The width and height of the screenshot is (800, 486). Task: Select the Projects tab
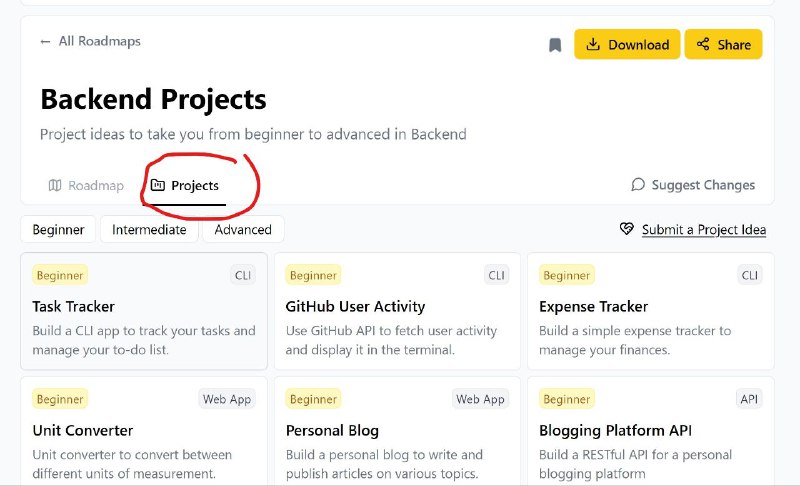(185, 186)
